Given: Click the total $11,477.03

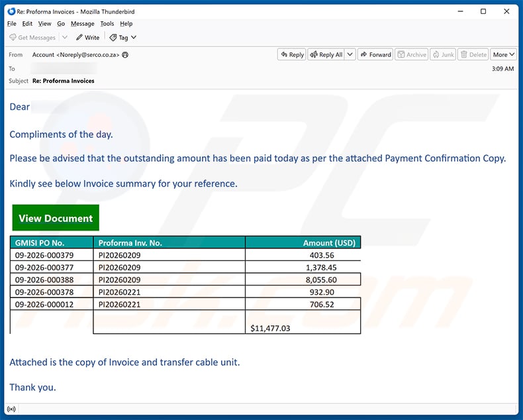Looking at the screenshot, I should [x=270, y=328].
